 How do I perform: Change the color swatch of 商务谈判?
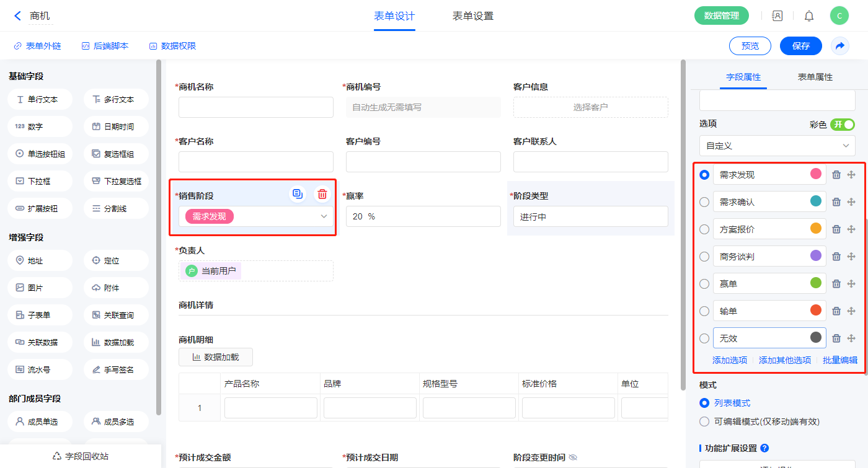pyautogui.click(x=816, y=255)
